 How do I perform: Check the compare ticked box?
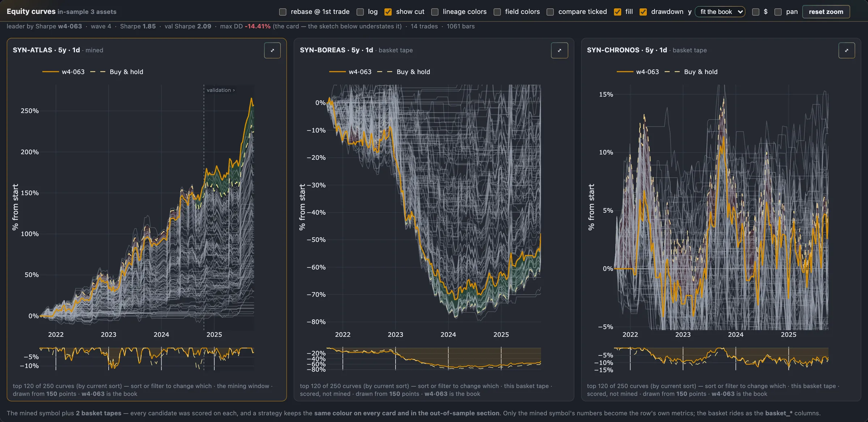(550, 12)
